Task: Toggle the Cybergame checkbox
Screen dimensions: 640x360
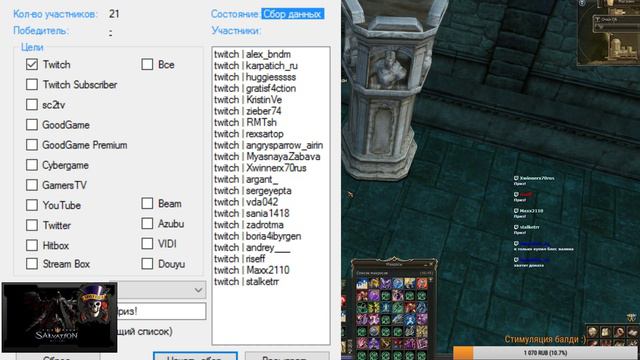Action: pos(32,165)
